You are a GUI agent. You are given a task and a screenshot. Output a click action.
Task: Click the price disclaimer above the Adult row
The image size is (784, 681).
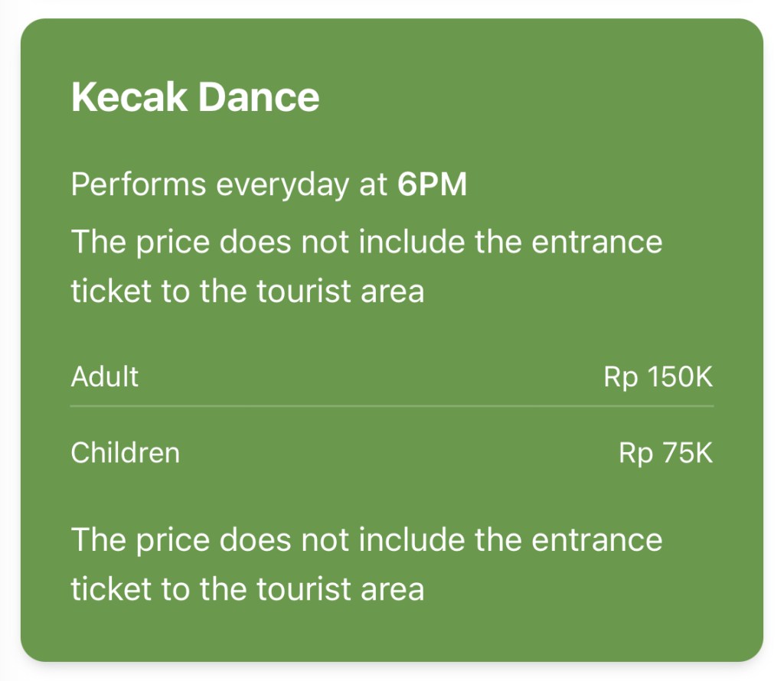pyautogui.click(x=366, y=266)
